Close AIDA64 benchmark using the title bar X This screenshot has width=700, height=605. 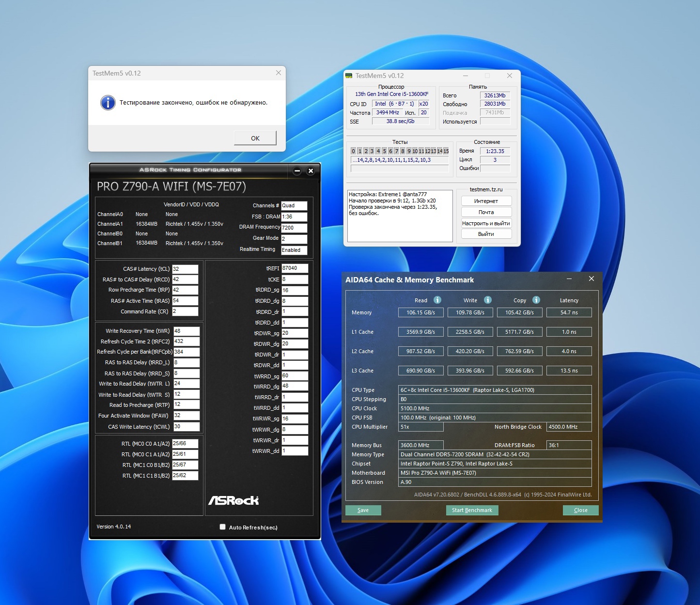[x=591, y=279]
